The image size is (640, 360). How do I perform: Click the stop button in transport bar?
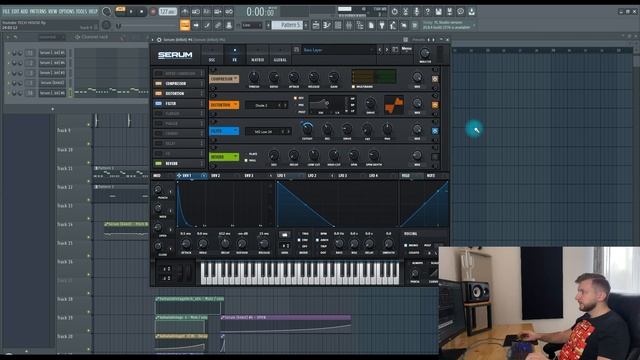142,12
